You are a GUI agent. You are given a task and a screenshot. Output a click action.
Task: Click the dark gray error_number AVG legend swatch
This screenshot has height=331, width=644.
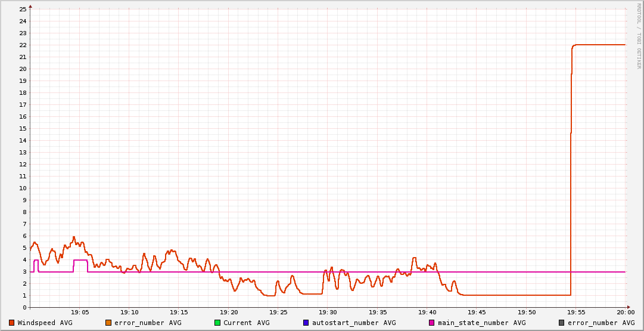561,323
